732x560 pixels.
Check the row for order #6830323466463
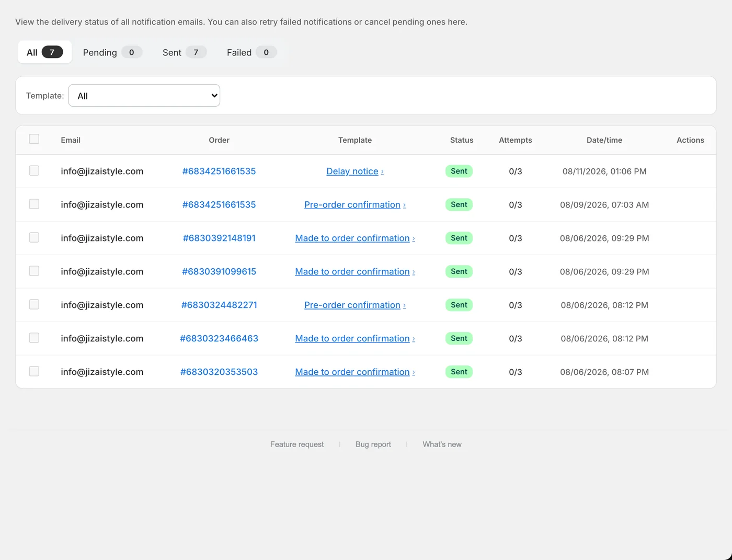[x=34, y=338]
